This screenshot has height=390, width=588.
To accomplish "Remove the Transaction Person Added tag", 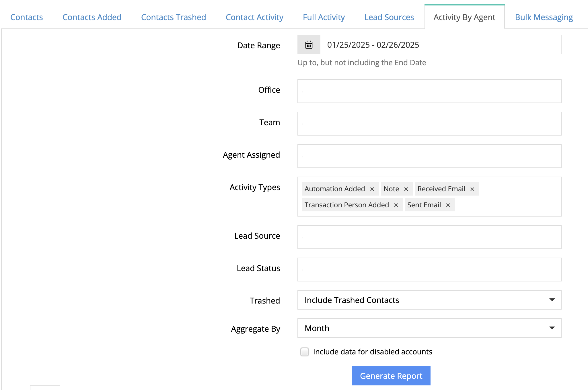I will (x=396, y=205).
